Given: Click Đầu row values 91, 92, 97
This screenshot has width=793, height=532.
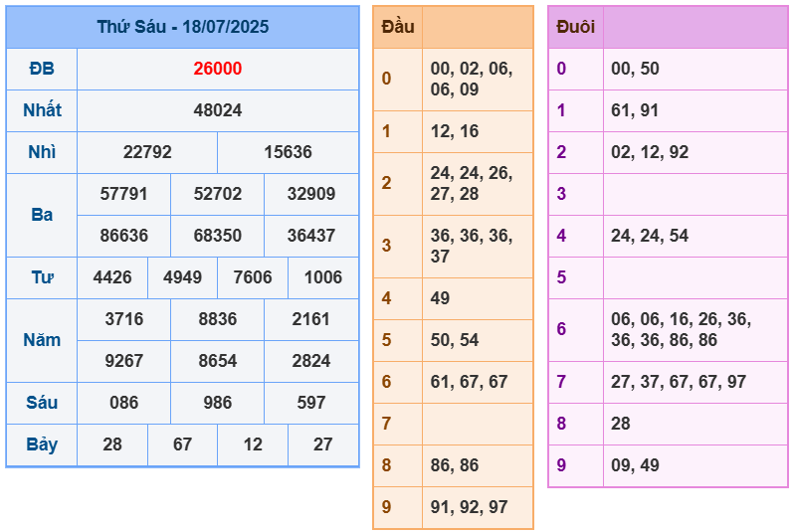Looking at the screenshot, I should 469,507.
